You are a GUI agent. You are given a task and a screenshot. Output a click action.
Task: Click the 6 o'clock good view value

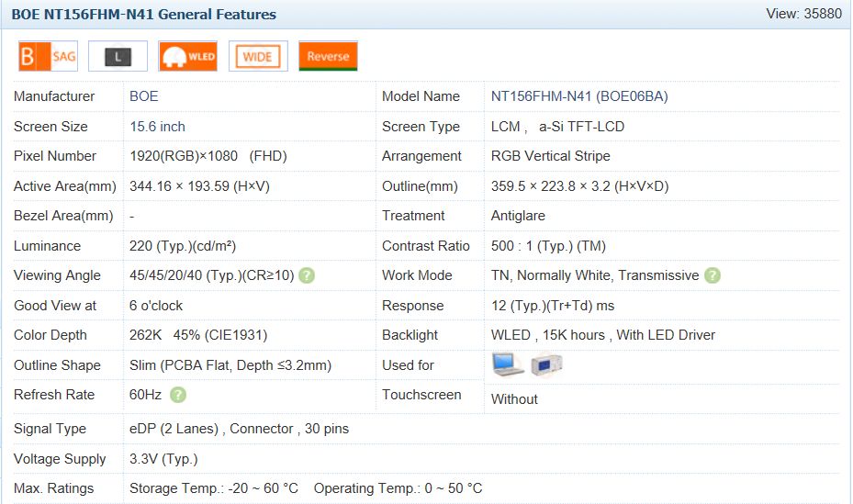coord(156,306)
